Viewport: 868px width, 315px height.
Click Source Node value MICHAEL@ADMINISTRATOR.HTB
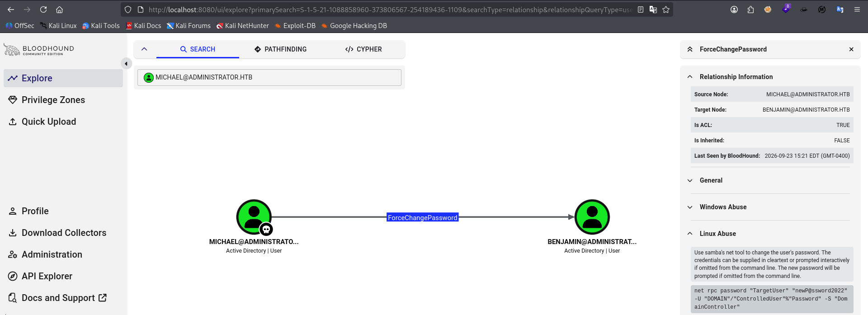pyautogui.click(x=808, y=94)
